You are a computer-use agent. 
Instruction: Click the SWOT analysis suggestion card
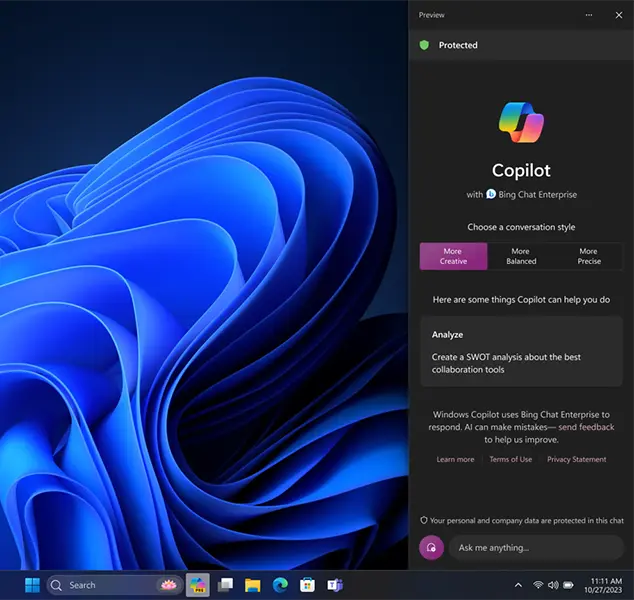click(521, 352)
